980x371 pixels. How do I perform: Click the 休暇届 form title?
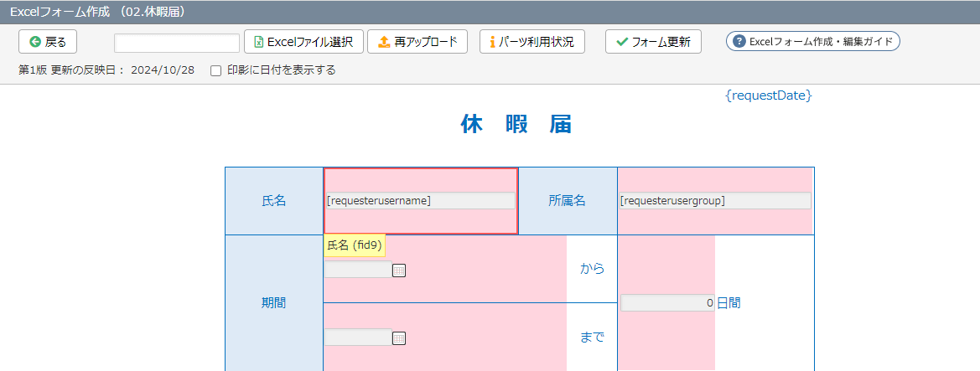(517, 124)
